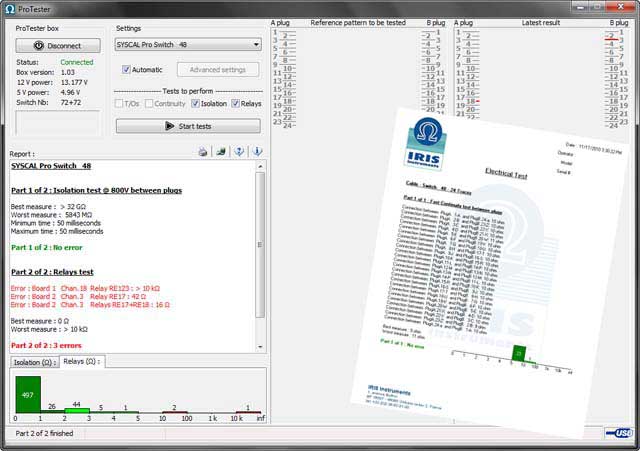The image size is (640, 451).
Task: Click the 'Part 2 of 2 : Relays test' heading
Action: [x=52, y=272]
